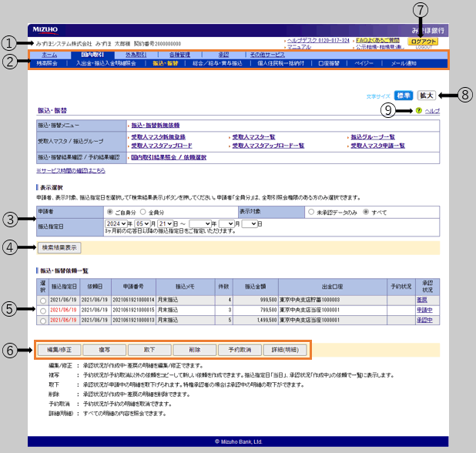This screenshot has height=453, width=476.
Task: Switch to the 外為取引 tab
Action: click(136, 55)
